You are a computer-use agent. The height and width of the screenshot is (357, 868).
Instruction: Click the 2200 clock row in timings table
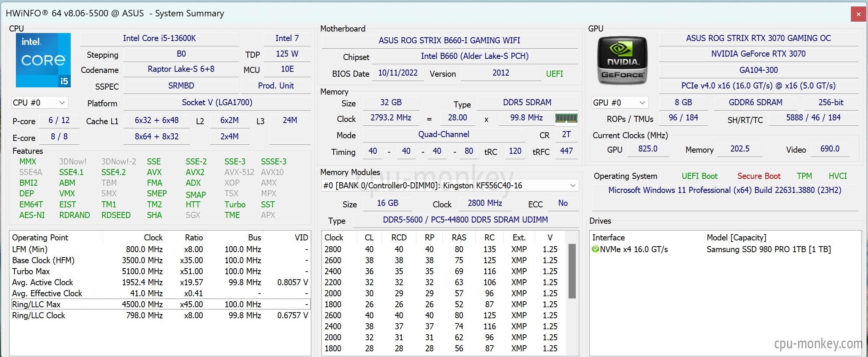coord(444,283)
